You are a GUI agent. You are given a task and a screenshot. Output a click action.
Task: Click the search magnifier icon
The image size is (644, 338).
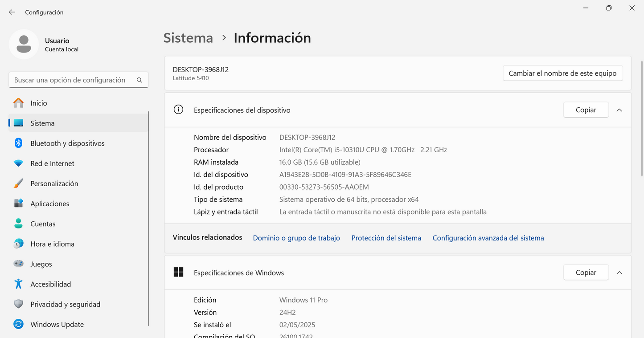[x=139, y=80]
